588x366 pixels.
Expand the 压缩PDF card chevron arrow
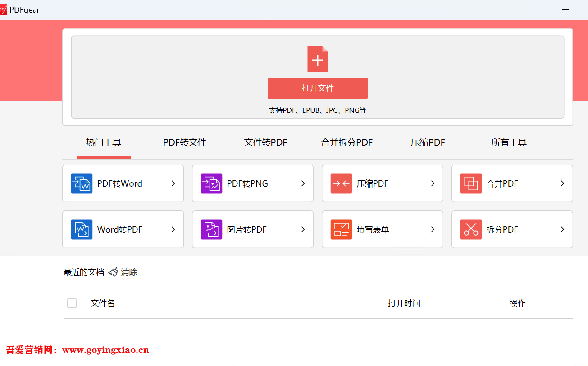[x=433, y=183]
